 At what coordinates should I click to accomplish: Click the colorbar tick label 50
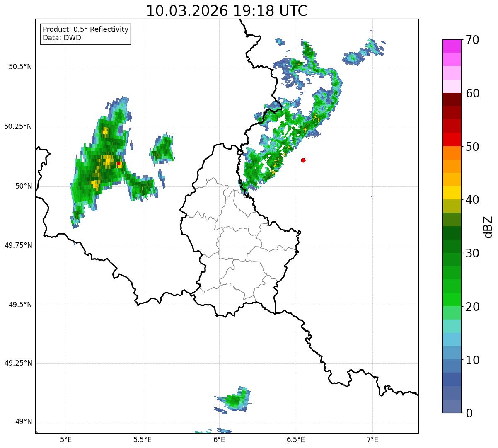pyautogui.click(x=472, y=147)
